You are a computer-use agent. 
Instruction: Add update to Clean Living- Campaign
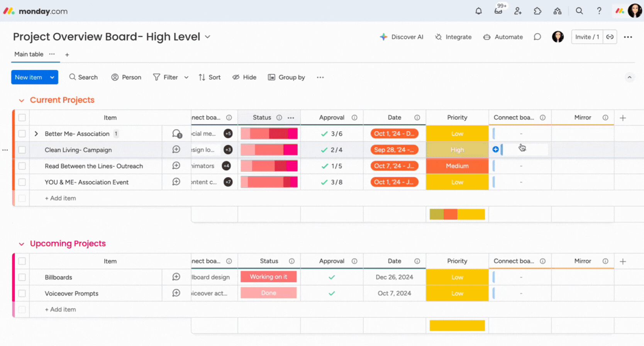pyautogui.click(x=176, y=149)
